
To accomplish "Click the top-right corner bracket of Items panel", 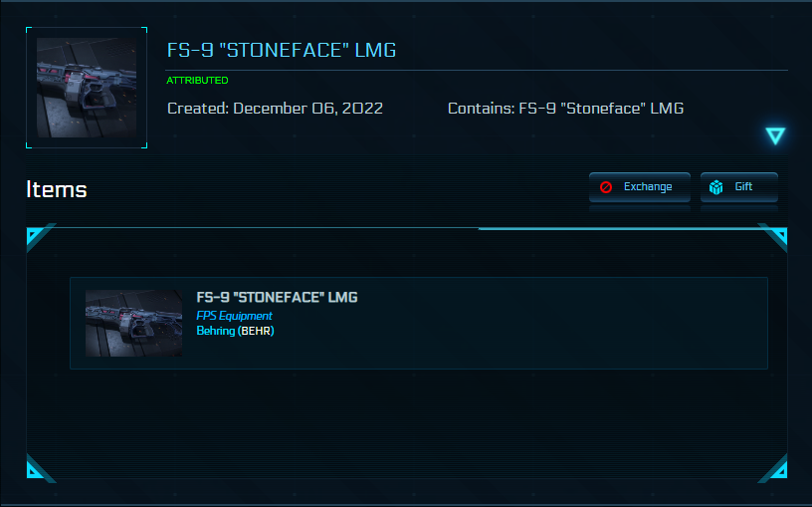I will coord(777,235).
